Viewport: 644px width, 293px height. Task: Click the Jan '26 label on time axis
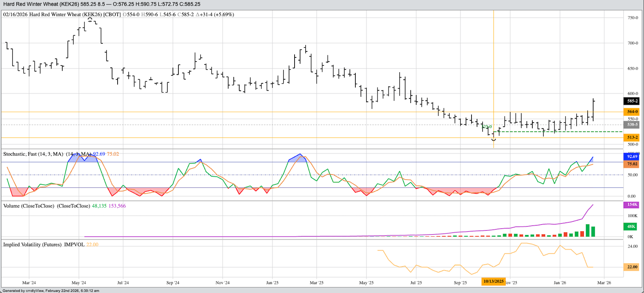tap(559, 283)
